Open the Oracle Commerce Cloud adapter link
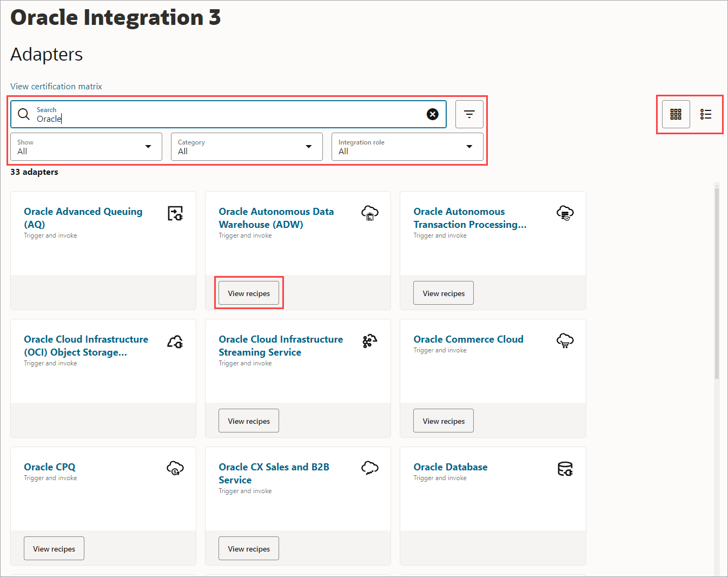 coord(468,339)
